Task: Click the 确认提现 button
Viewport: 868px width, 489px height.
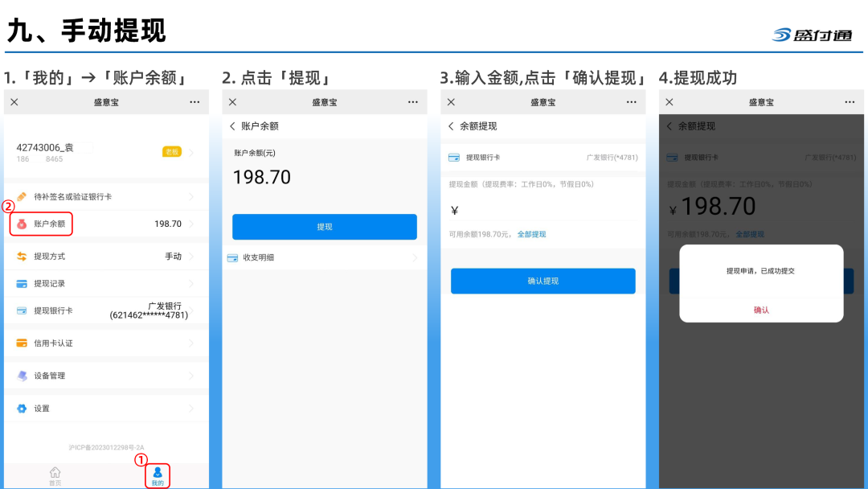Action: coord(543,281)
